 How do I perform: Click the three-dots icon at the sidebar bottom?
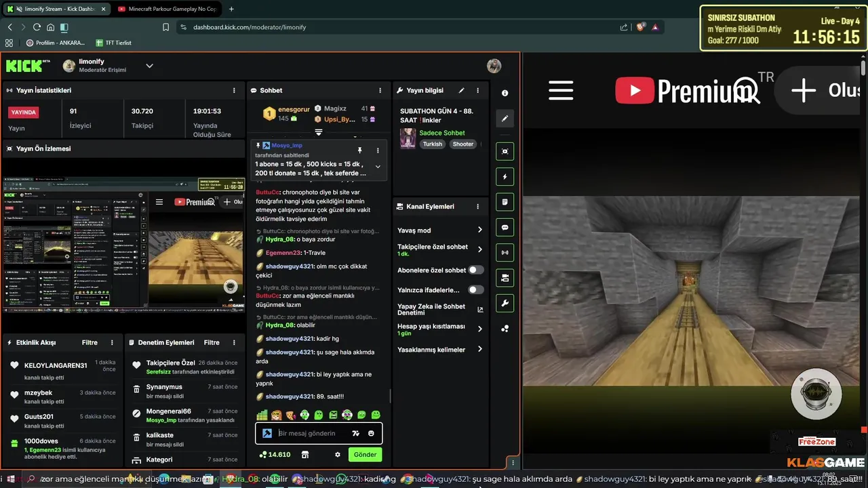(505, 329)
